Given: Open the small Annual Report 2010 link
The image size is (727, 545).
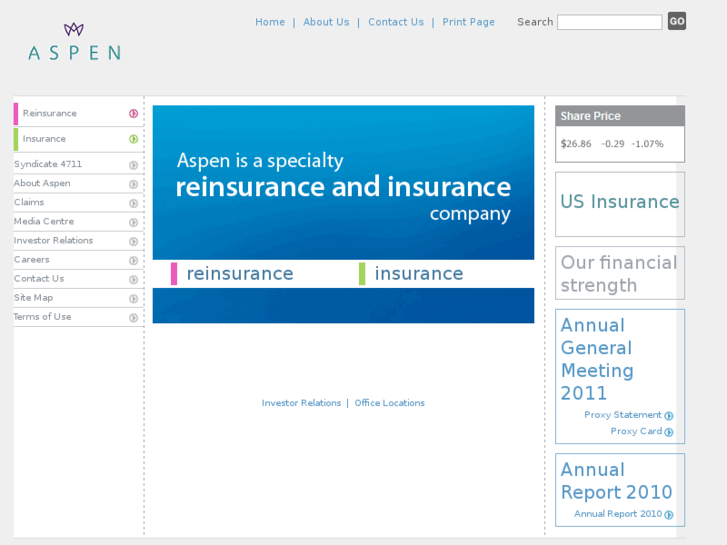Looking at the screenshot, I should click(618, 513).
